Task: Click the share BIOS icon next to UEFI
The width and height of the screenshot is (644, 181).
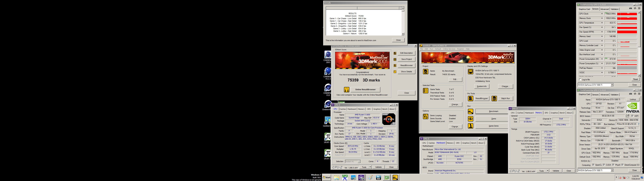Action: click(628, 116)
